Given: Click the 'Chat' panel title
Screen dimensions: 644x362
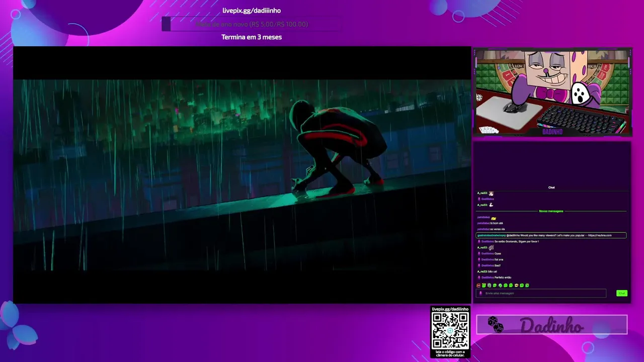Looking at the screenshot, I should click(x=551, y=188).
